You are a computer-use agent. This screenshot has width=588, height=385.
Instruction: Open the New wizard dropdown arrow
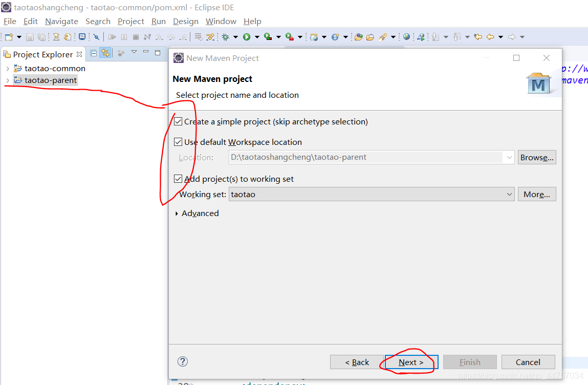pos(19,37)
